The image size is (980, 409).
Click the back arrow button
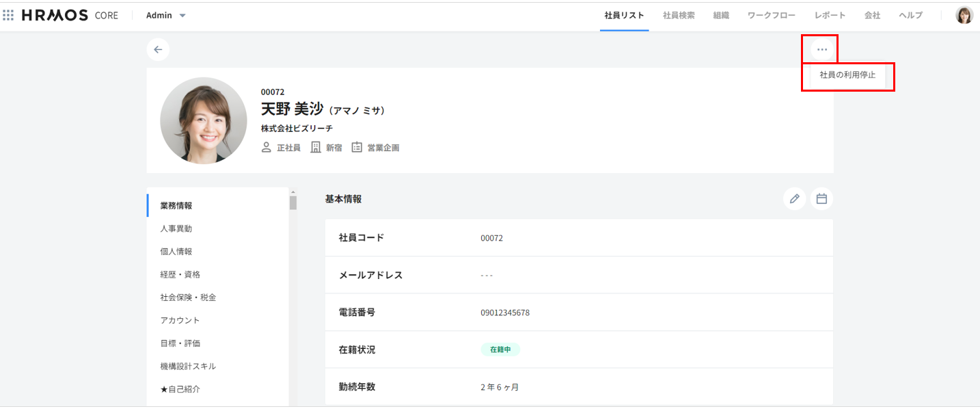(158, 49)
